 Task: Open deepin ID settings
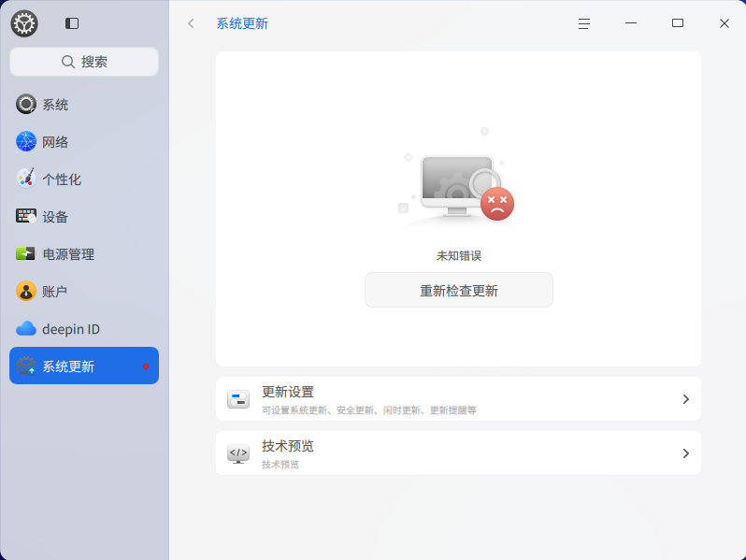84,329
